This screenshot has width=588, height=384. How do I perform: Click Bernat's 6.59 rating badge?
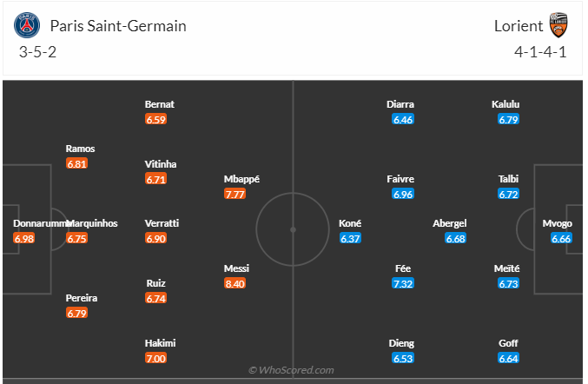click(x=156, y=119)
